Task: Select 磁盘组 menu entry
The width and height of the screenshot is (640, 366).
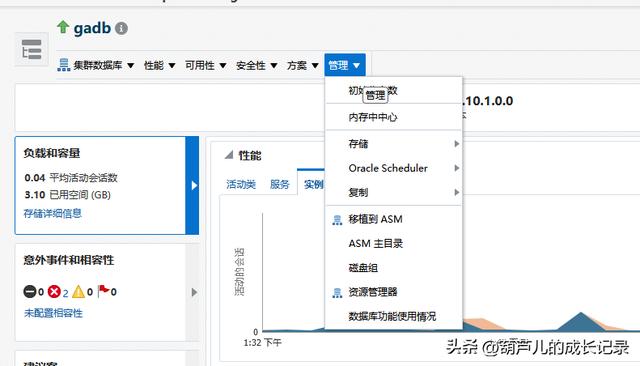Action: [394, 268]
